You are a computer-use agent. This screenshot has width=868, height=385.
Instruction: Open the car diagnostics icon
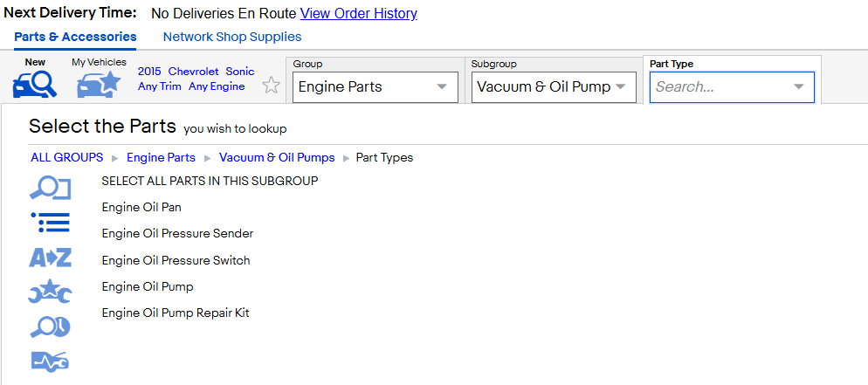click(50, 361)
